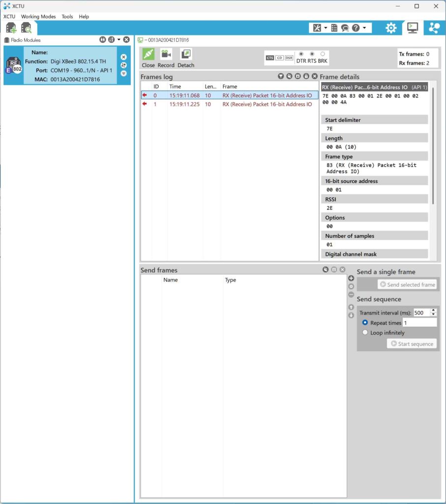Expand the Tools wrench dropdown arrow
This screenshot has width=446, height=504.
(326, 28)
